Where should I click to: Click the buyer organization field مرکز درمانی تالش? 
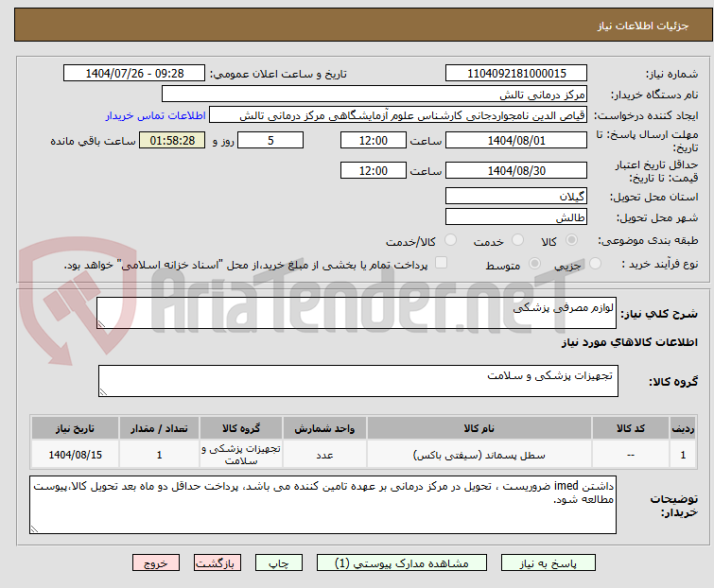tap(374, 95)
